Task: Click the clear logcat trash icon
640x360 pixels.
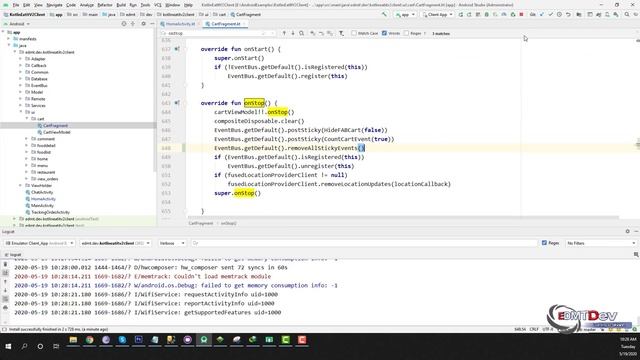Action: [5, 264]
